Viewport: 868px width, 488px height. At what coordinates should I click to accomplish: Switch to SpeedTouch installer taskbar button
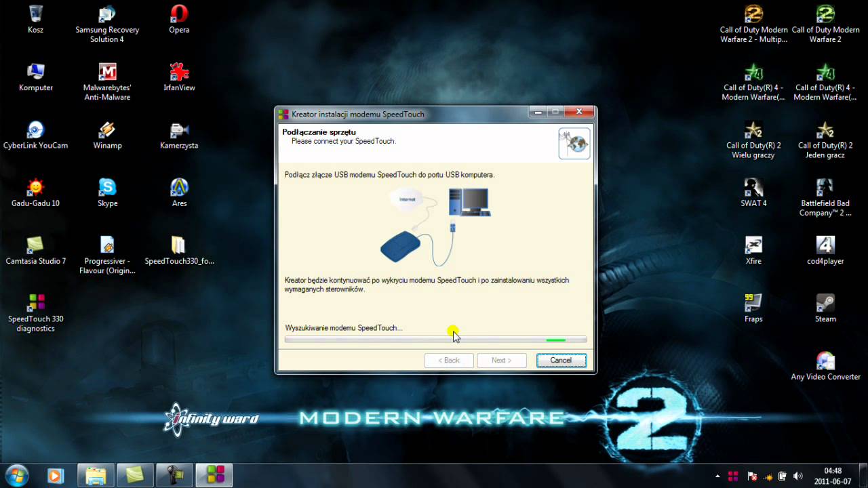click(x=214, y=475)
